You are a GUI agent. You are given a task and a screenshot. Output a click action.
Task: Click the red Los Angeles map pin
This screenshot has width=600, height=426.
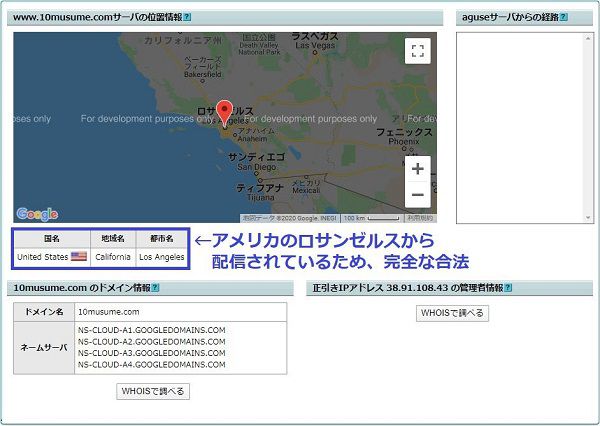(225, 113)
